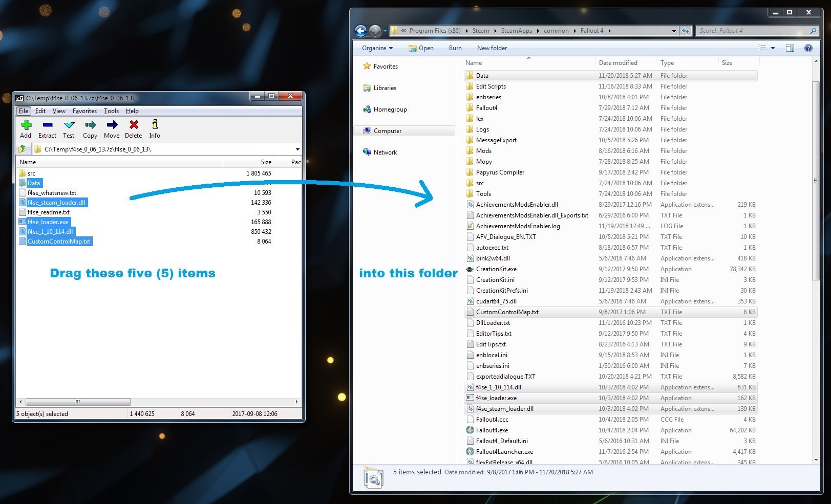Screen dimensions: 831x504
Task: Open the 7-Zip Help menu
Action: pyautogui.click(x=132, y=111)
